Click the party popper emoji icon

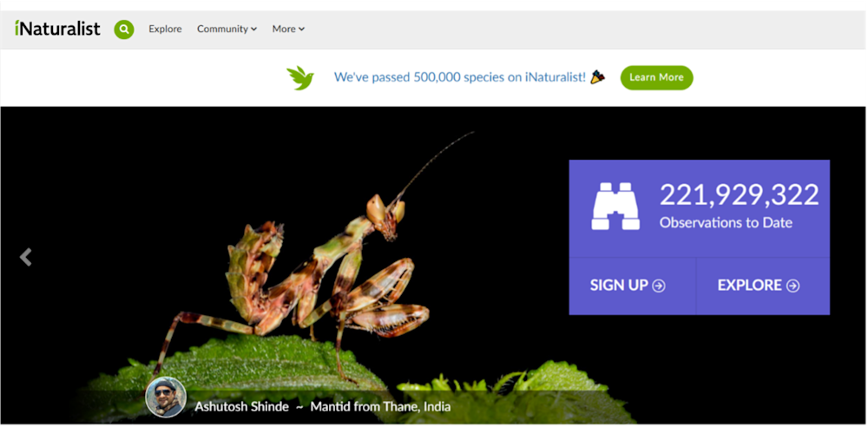(x=598, y=77)
